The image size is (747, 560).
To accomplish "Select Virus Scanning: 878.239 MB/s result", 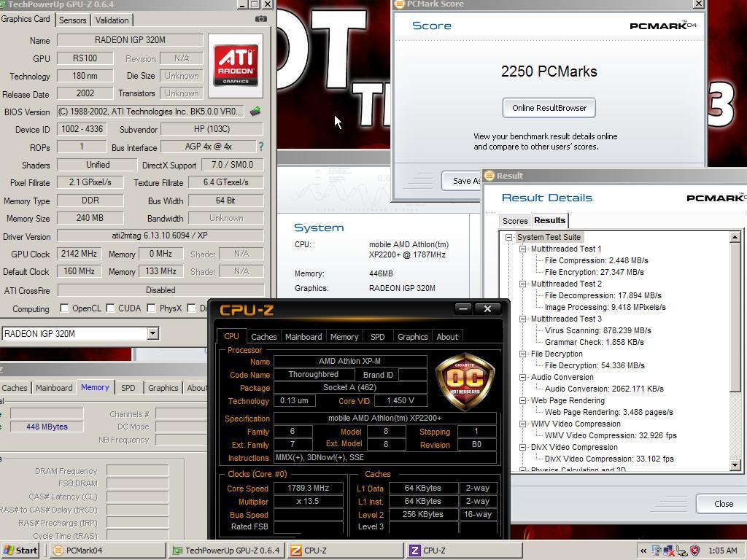I will 598,330.
